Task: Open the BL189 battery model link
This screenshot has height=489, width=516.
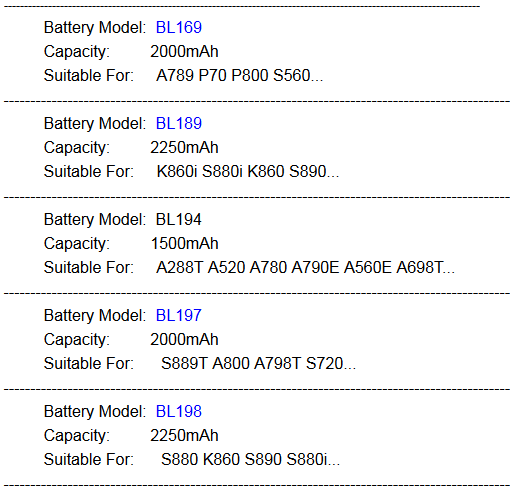Action: [179, 123]
